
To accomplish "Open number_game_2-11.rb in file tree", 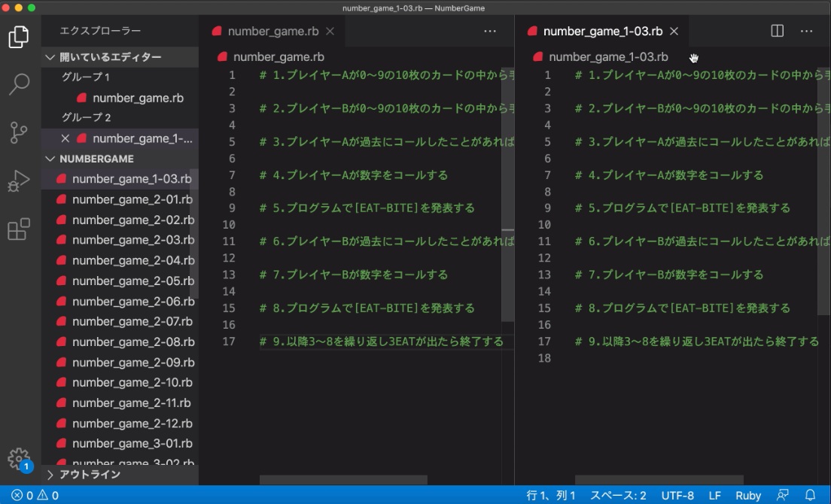I will click(x=120, y=403).
